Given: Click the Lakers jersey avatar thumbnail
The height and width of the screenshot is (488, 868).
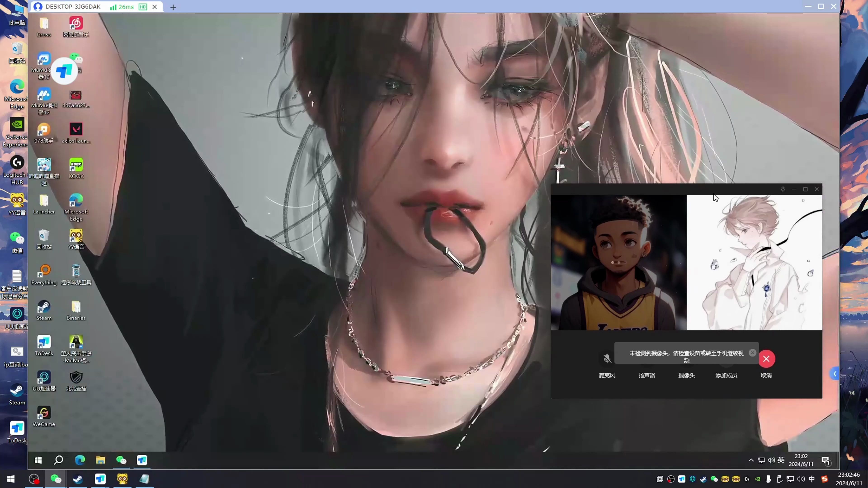Looking at the screenshot, I should click(x=619, y=262).
